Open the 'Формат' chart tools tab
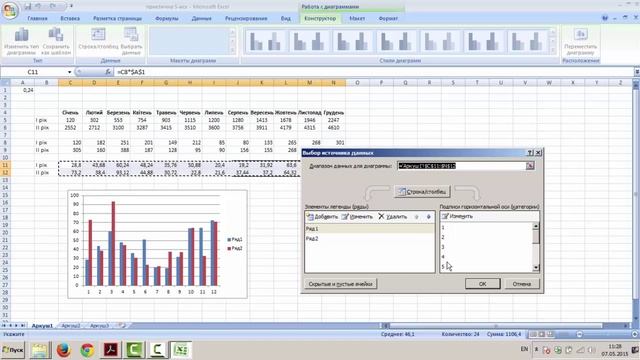640x360 pixels. [x=388, y=18]
